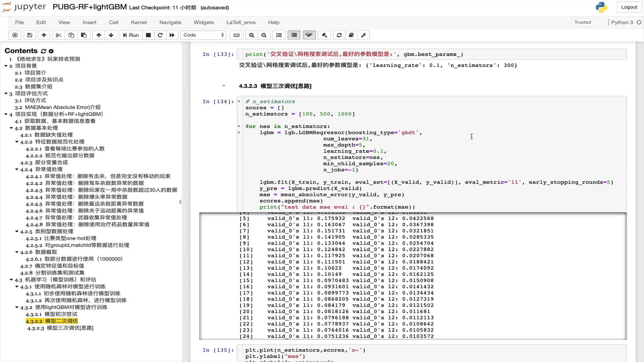Screen dimensions: 644x362
Task: Move selected cell up arrow
Action: coord(99,35)
